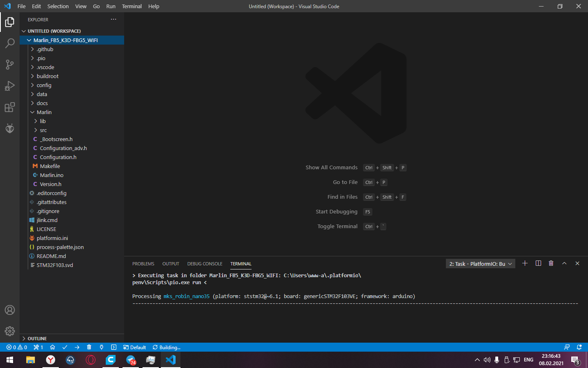Open the Run and Debug view
The image size is (588, 368).
pos(10,86)
